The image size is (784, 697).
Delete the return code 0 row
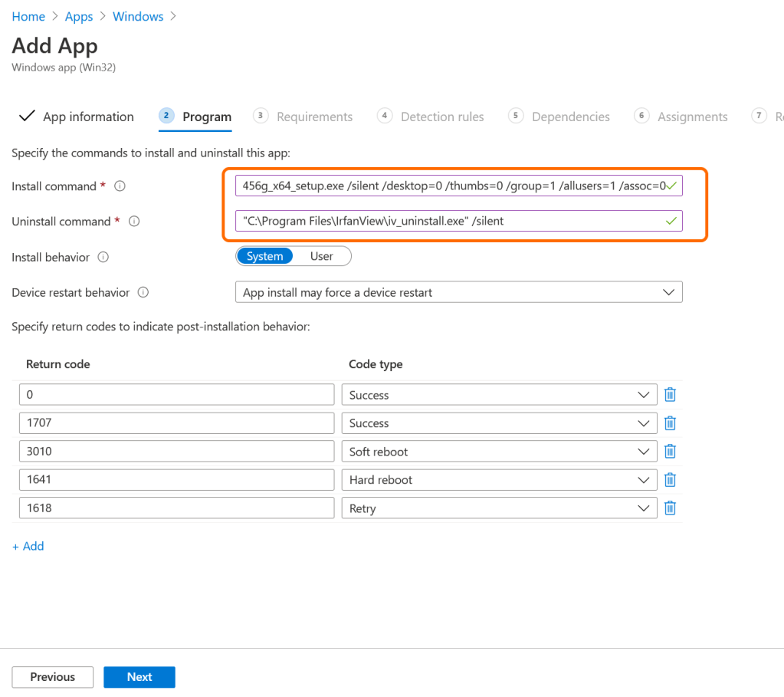pos(670,395)
